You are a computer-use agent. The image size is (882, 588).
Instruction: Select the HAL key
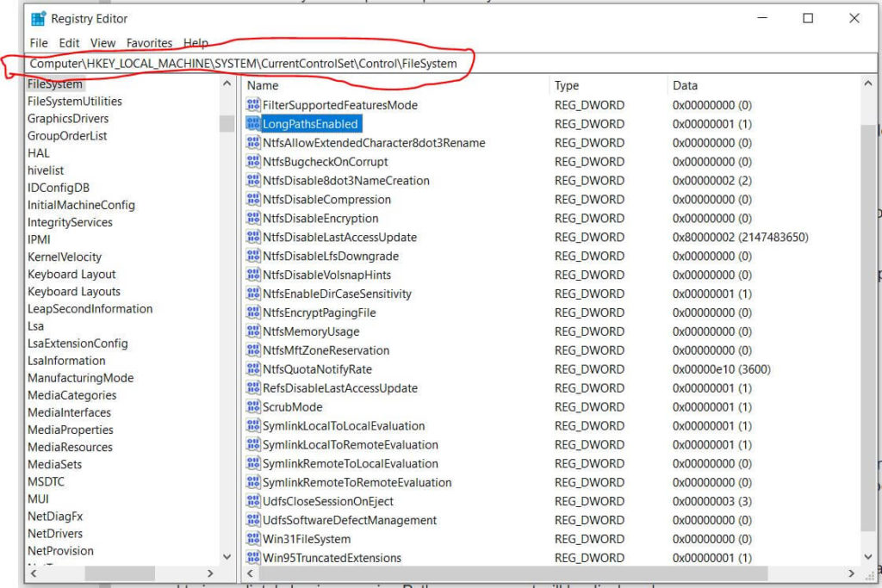pyautogui.click(x=38, y=153)
